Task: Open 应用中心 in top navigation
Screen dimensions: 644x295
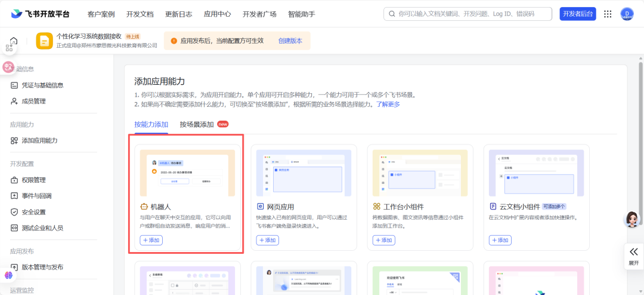Action: (x=217, y=14)
